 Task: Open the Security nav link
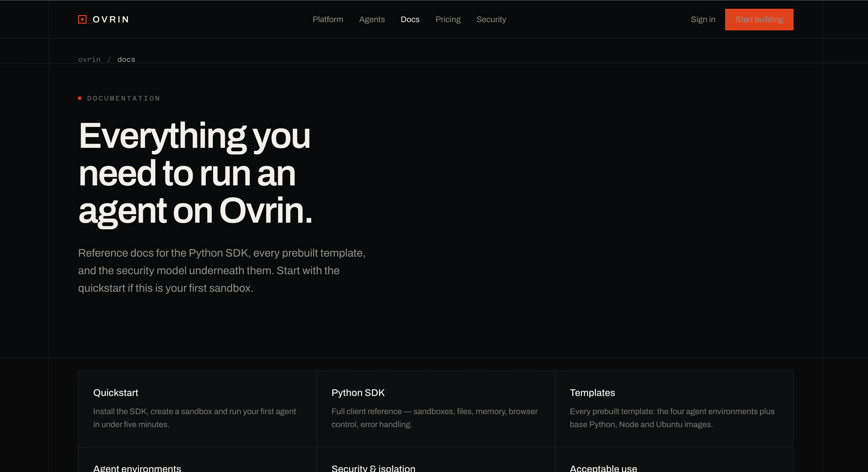pos(491,19)
